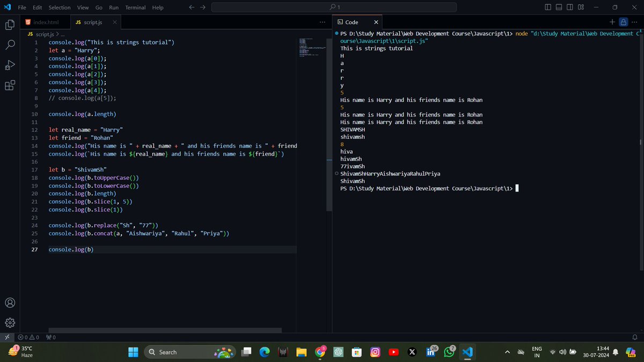This screenshot has width=644, height=362.
Task: Go back with the left arrow
Action: click(x=192, y=8)
